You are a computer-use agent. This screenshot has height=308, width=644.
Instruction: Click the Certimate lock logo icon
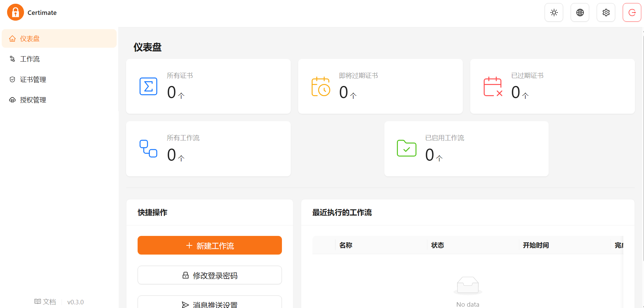(x=15, y=13)
